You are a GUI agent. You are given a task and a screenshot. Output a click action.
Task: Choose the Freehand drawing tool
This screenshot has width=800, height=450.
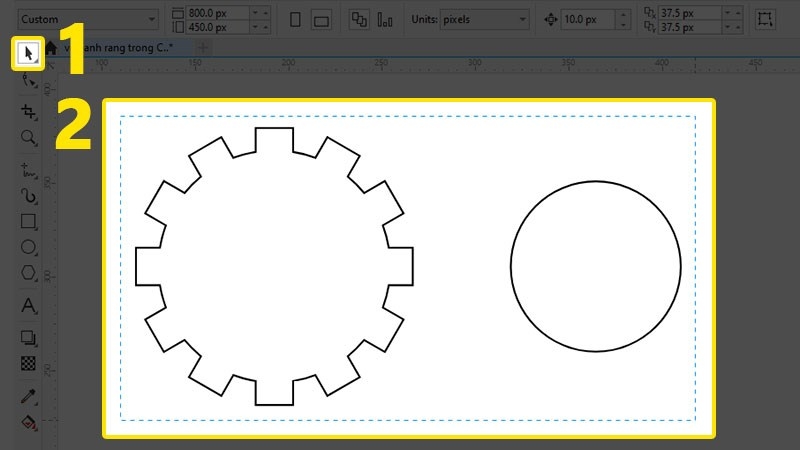point(29,170)
